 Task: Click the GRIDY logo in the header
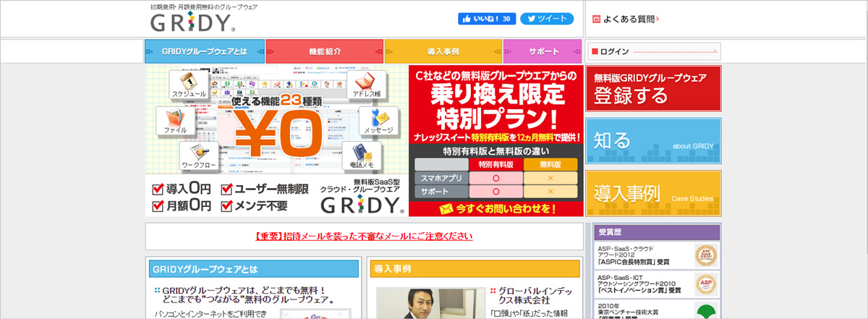(193, 23)
